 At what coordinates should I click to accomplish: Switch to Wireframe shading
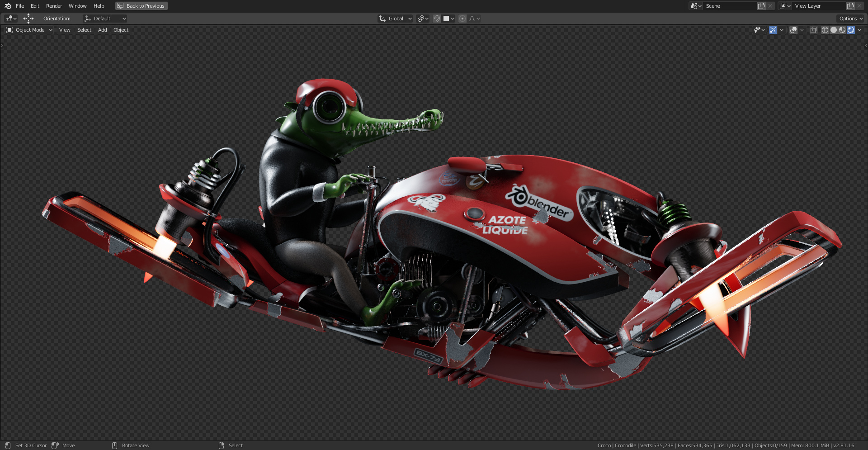[825, 30]
